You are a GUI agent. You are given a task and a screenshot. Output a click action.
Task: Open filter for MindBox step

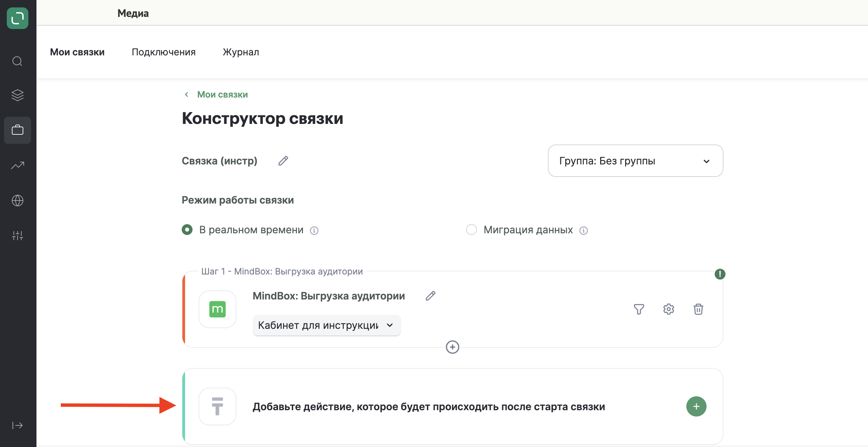(639, 309)
